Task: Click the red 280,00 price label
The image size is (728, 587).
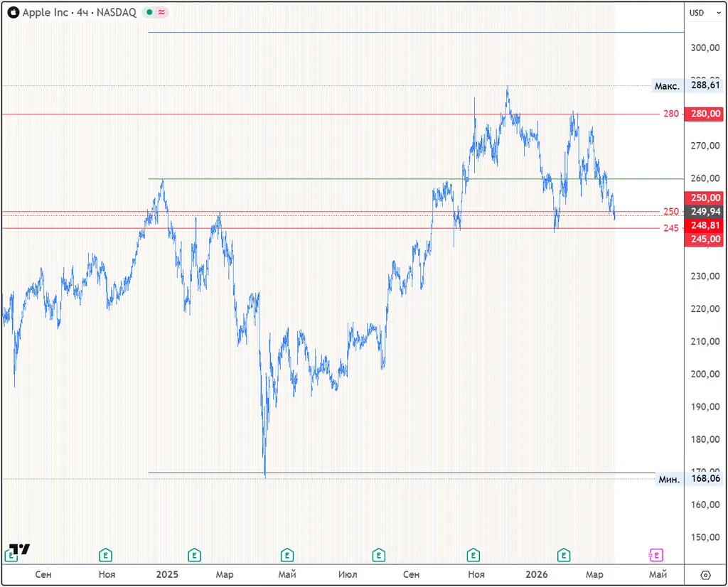Action: pos(704,114)
